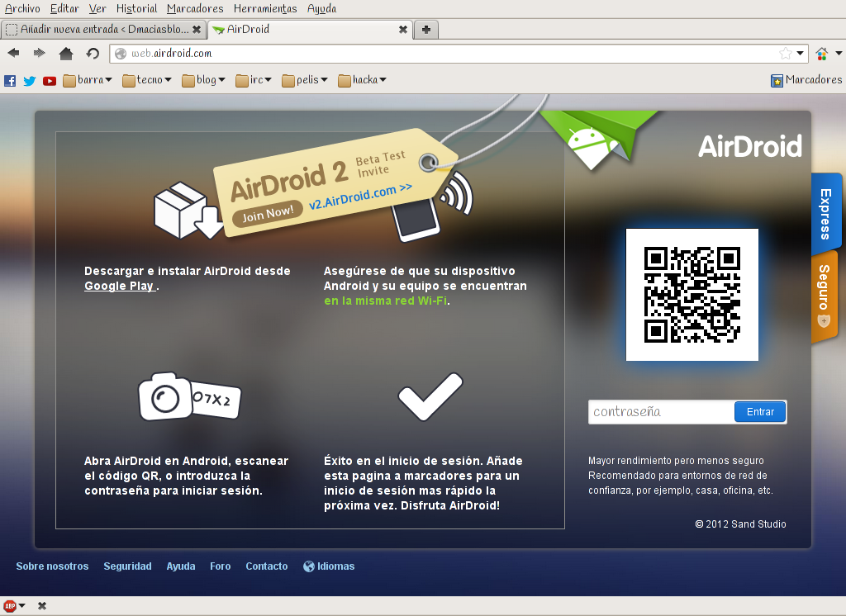The image size is (846, 616).
Task: Click the Join Now! button on the tag
Action: (268, 213)
